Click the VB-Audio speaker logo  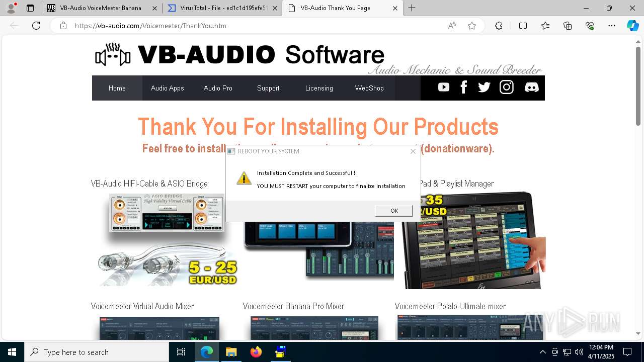tap(113, 55)
